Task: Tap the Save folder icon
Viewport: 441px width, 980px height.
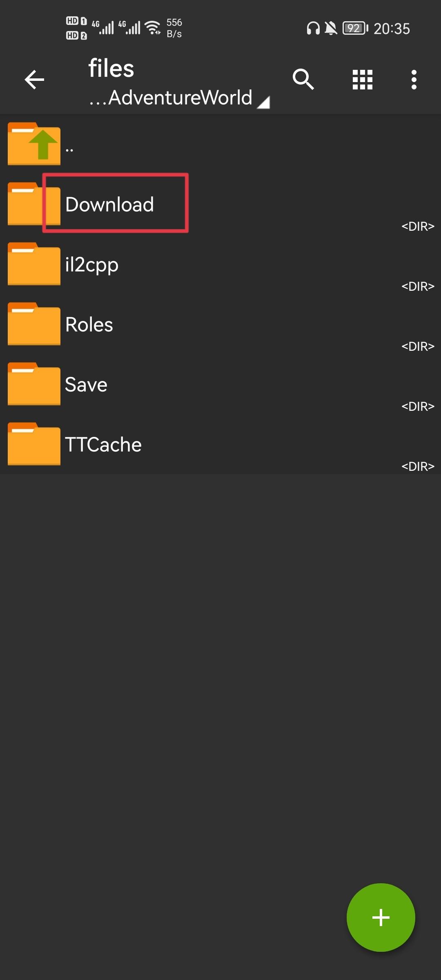Action: coord(34,384)
